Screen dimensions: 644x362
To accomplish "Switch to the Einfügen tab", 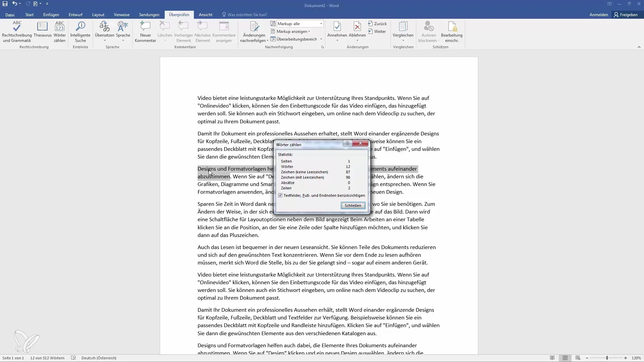I will coord(51,15).
